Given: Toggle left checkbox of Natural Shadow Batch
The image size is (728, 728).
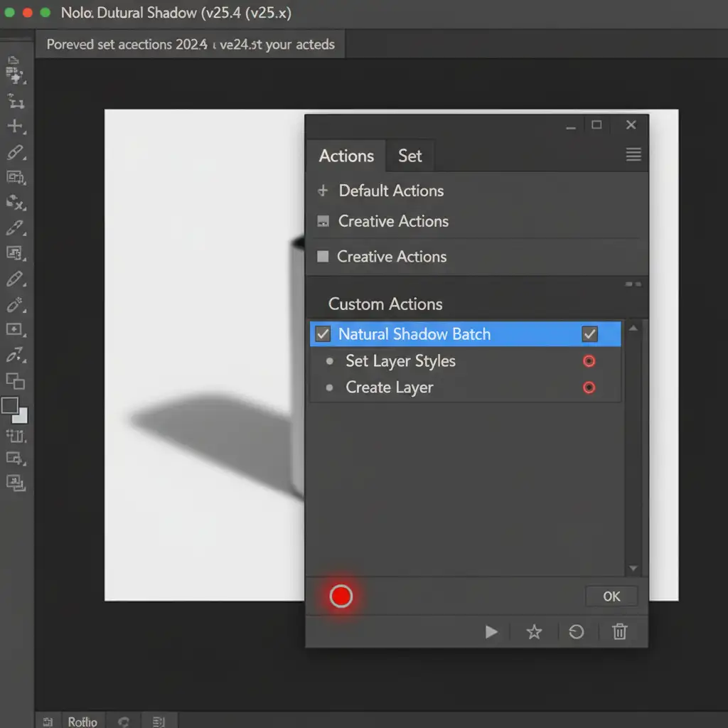Looking at the screenshot, I should 323,334.
